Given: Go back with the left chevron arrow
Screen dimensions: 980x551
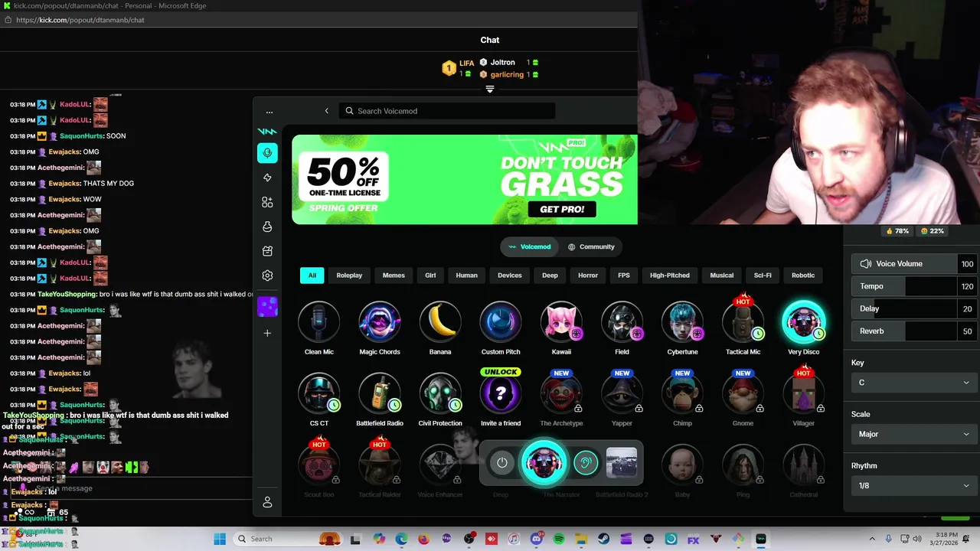Looking at the screenshot, I should point(326,111).
